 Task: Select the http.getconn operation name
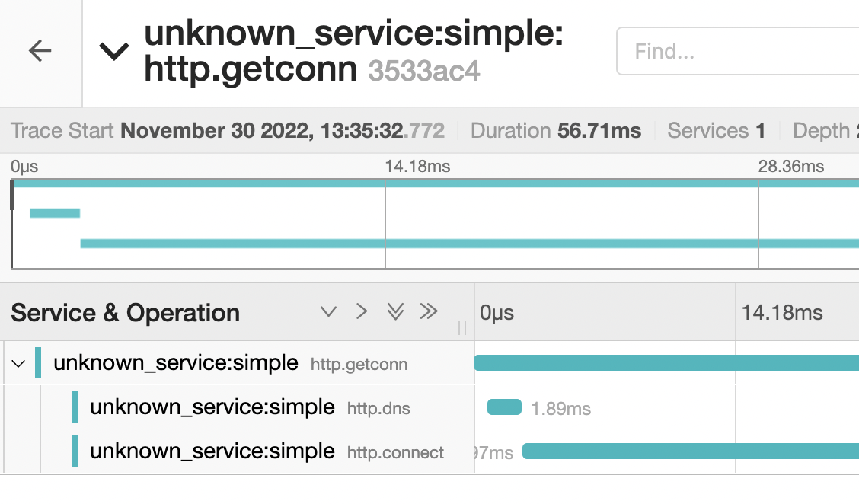point(359,365)
